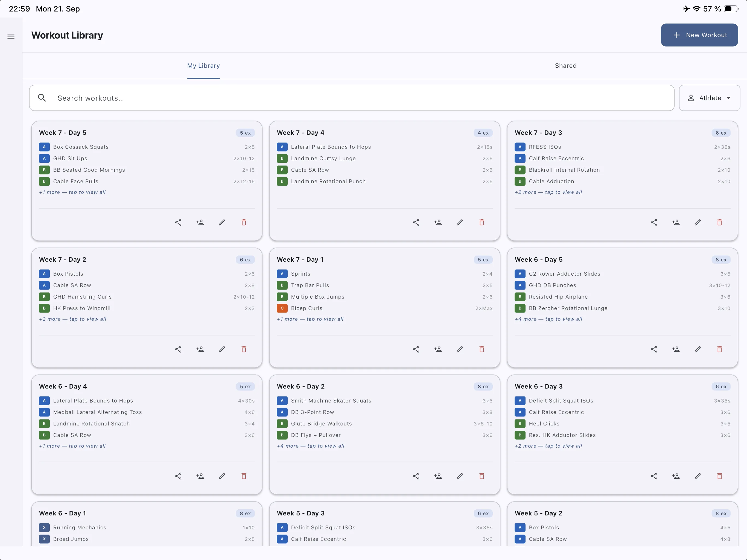Select the Bicep Curls exercise row
747x560 pixels.
(384, 308)
